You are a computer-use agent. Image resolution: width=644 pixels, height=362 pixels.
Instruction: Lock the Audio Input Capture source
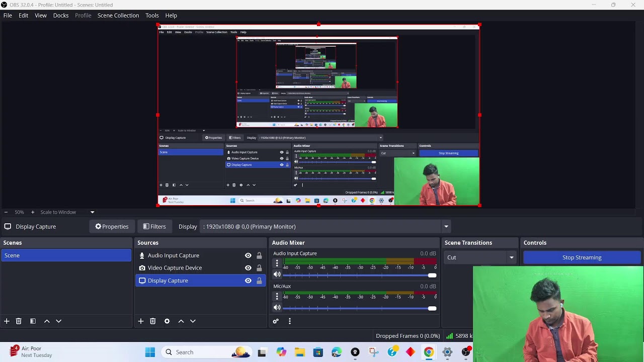259,255
